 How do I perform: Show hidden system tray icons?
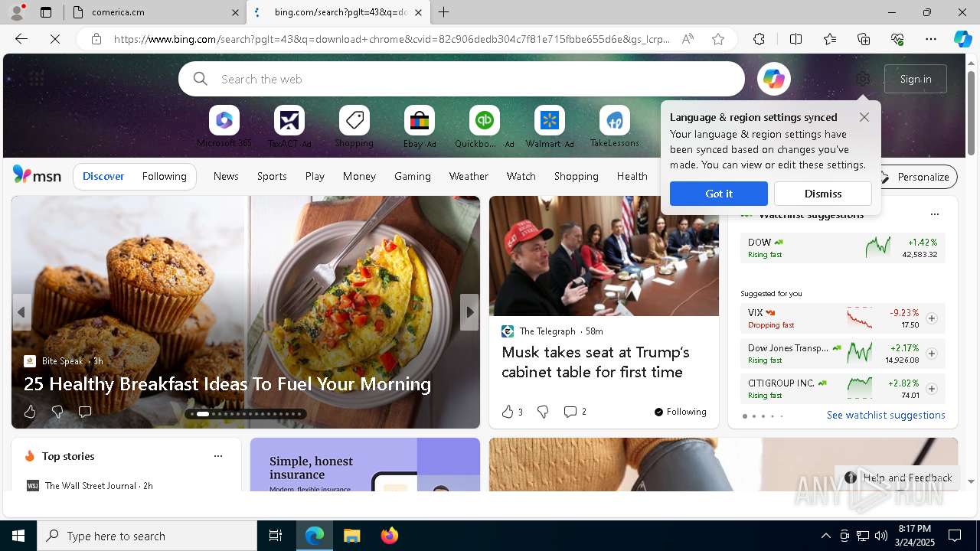point(825,536)
